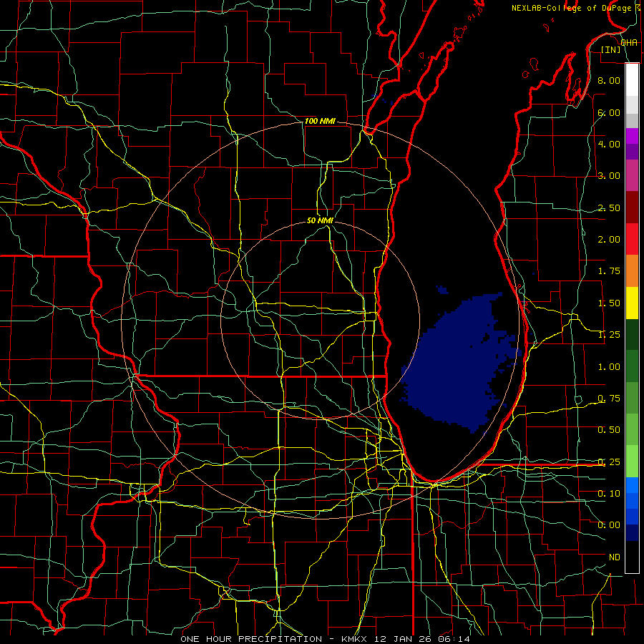Select the 1.50 legend value
The height and width of the screenshot is (644, 644).
(x=609, y=303)
